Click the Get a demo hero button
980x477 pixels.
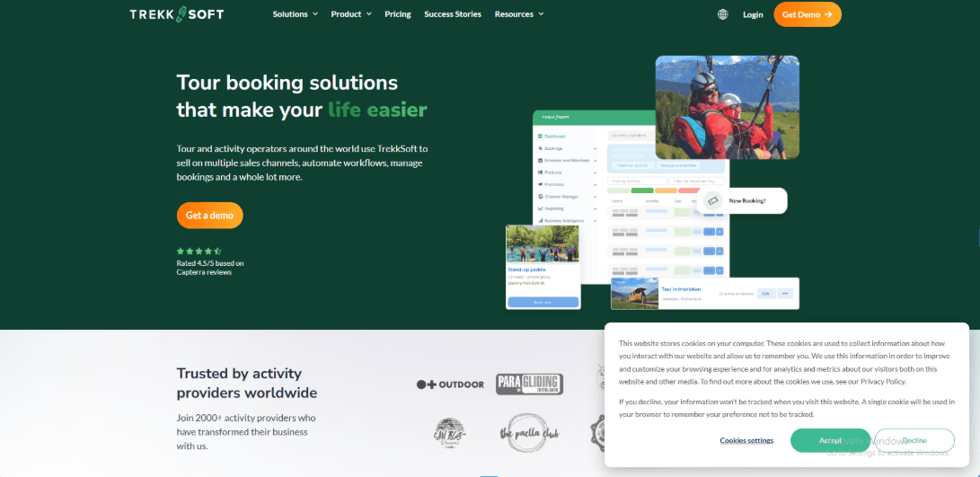(x=209, y=215)
